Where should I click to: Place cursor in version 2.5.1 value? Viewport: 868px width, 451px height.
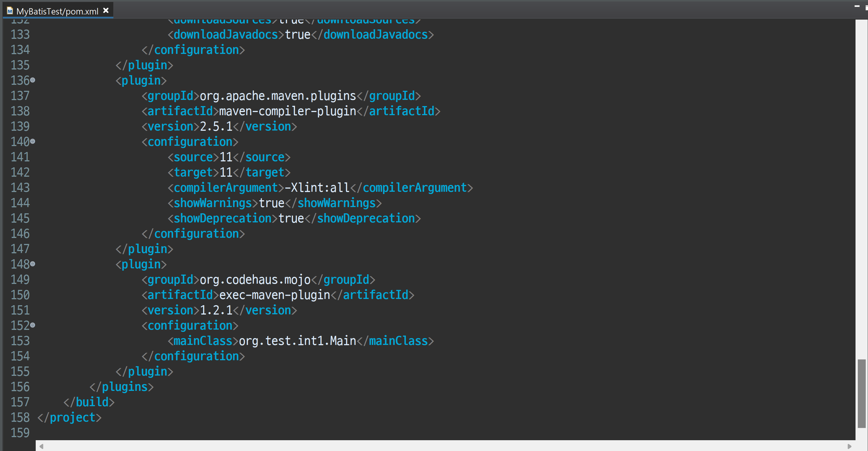216,127
